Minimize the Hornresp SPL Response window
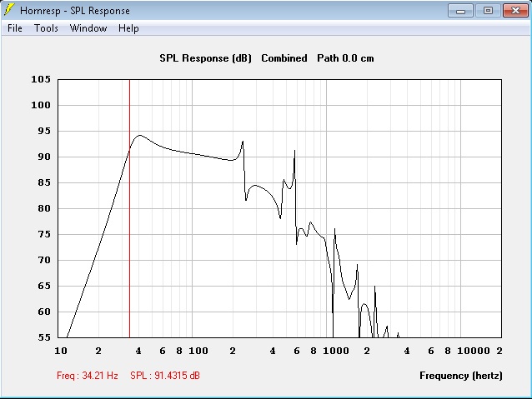 [x=460, y=11]
